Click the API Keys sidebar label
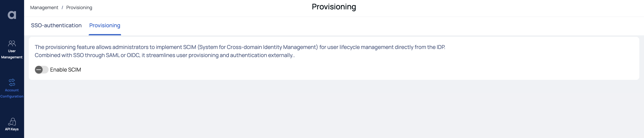The height and width of the screenshot is (138, 644). tap(12, 129)
